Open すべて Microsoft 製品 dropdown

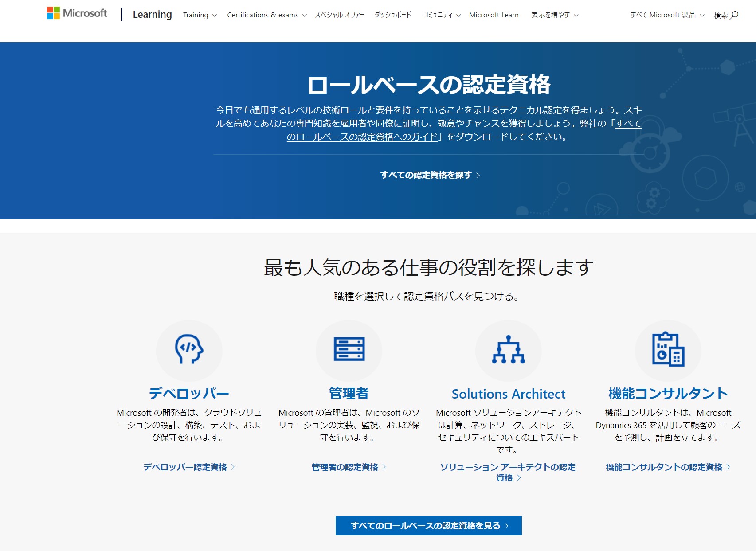tap(667, 15)
